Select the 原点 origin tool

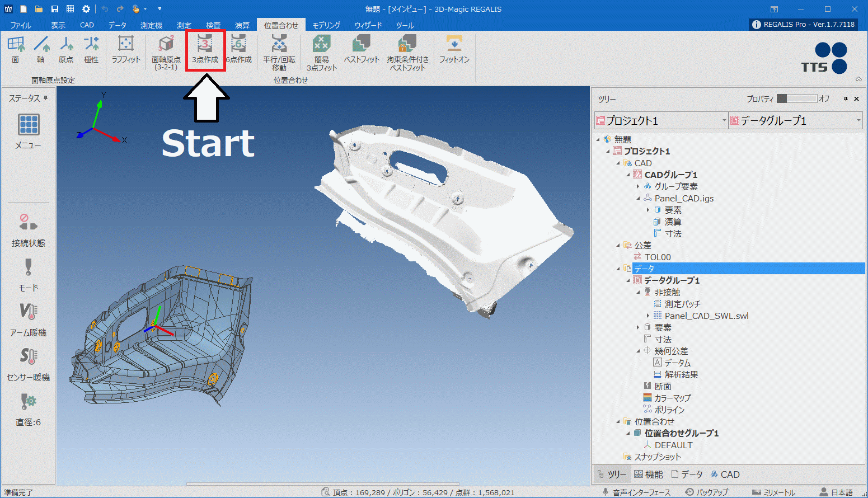coord(66,50)
